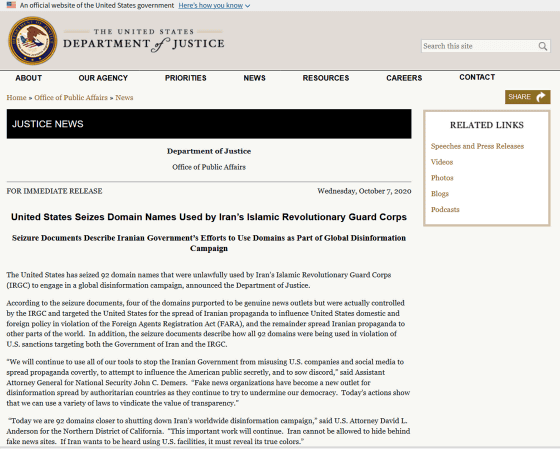
Task: Open the Photos related link
Action: [x=442, y=178]
